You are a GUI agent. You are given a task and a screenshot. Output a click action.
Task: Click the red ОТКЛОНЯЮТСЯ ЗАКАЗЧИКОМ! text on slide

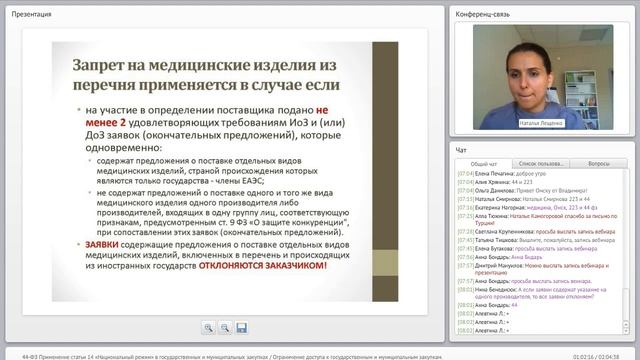click(x=263, y=266)
